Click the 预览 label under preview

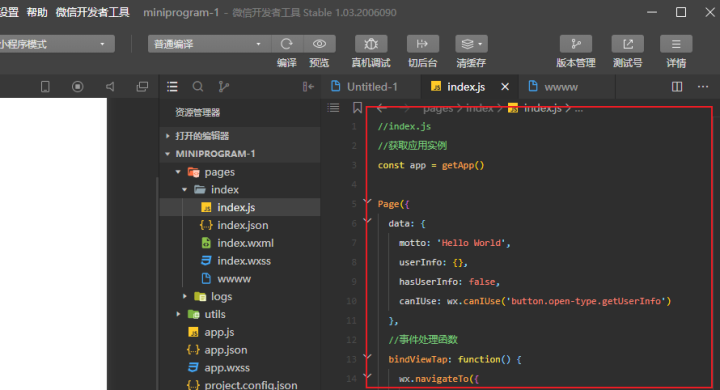click(x=319, y=63)
